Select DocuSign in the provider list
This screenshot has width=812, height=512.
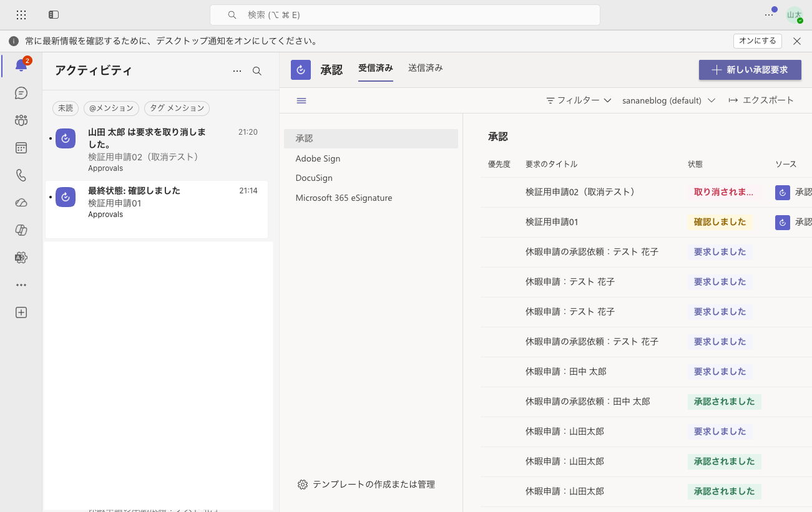(x=371, y=178)
